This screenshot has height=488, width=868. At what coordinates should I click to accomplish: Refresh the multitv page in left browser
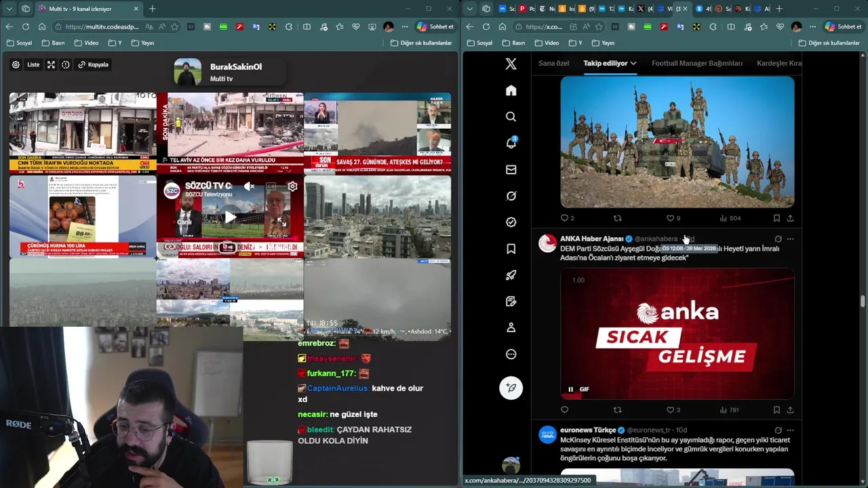pyautogui.click(x=26, y=26)
